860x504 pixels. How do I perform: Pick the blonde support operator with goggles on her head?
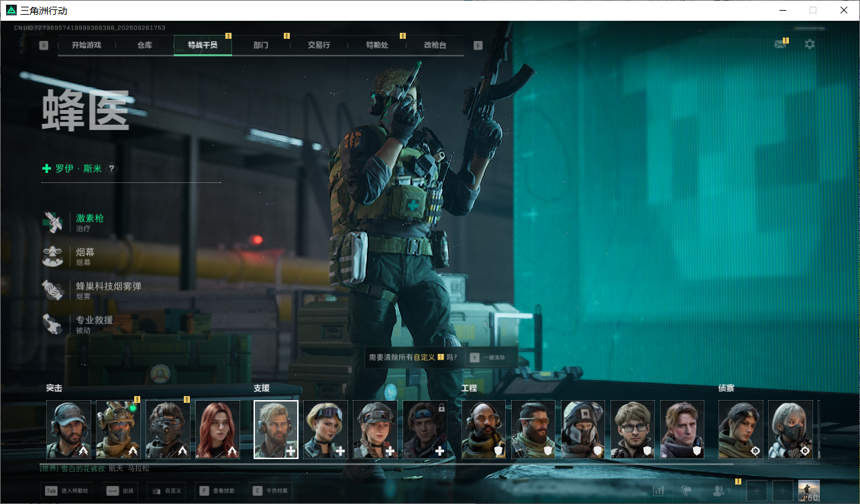[x=325, y=430]
